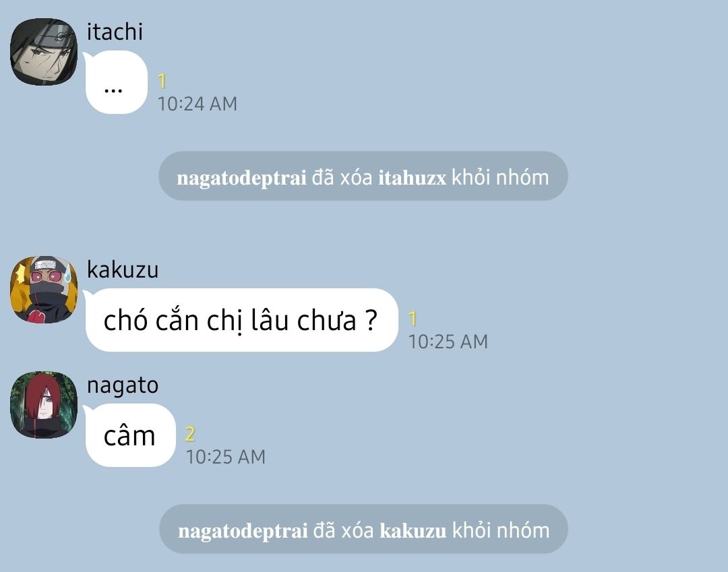This screenshot has width=728, height=572.
Task: Click the unread count beside kakuzu's message
Action: click(413, 319)
